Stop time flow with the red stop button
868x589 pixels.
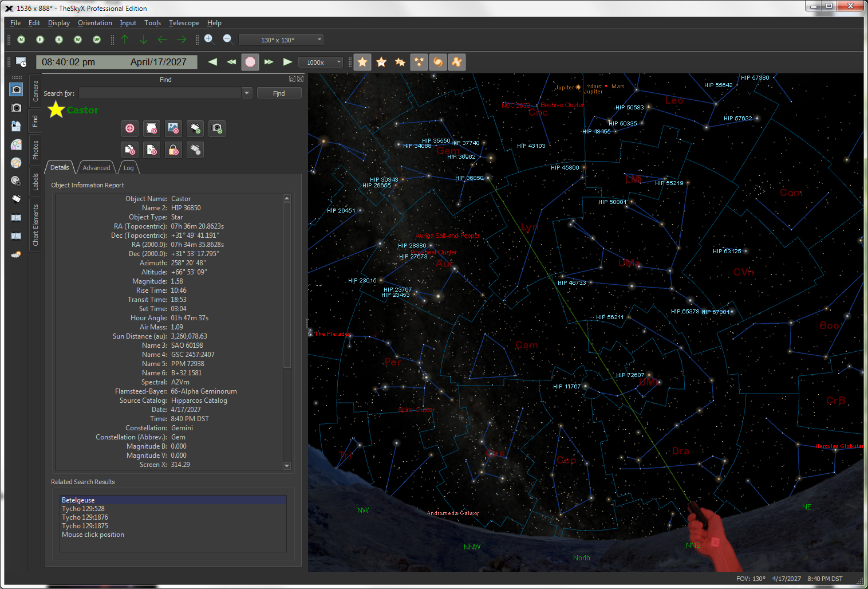[250, 62]
